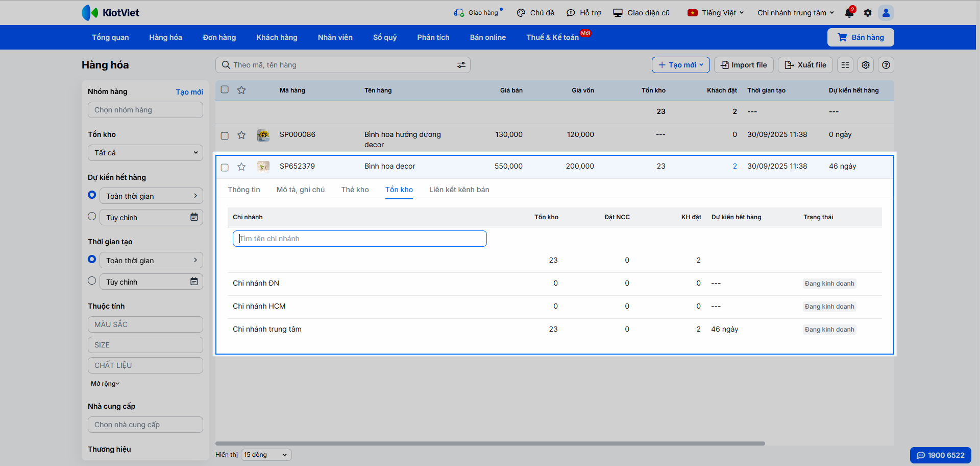Select Tùy chỉnh radio under Dự kiến hết hàng
Screen dimensions: 980x466
(x=92, y=216)
